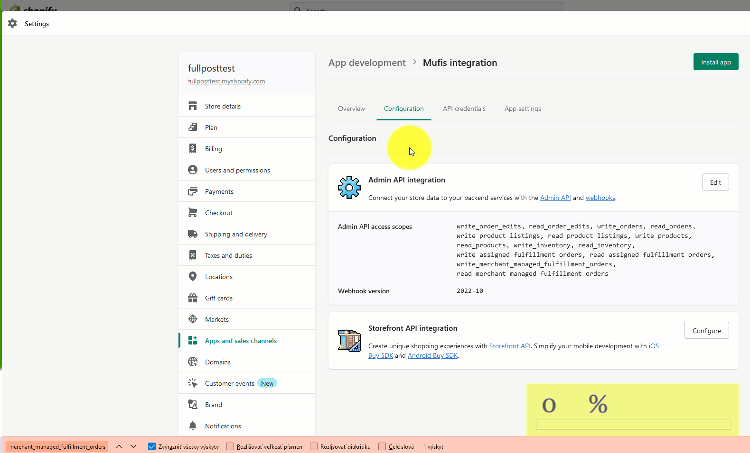This screenshot has height=453, width=750.
Task: Click the Plan sidebar icon
Action: 193,127
